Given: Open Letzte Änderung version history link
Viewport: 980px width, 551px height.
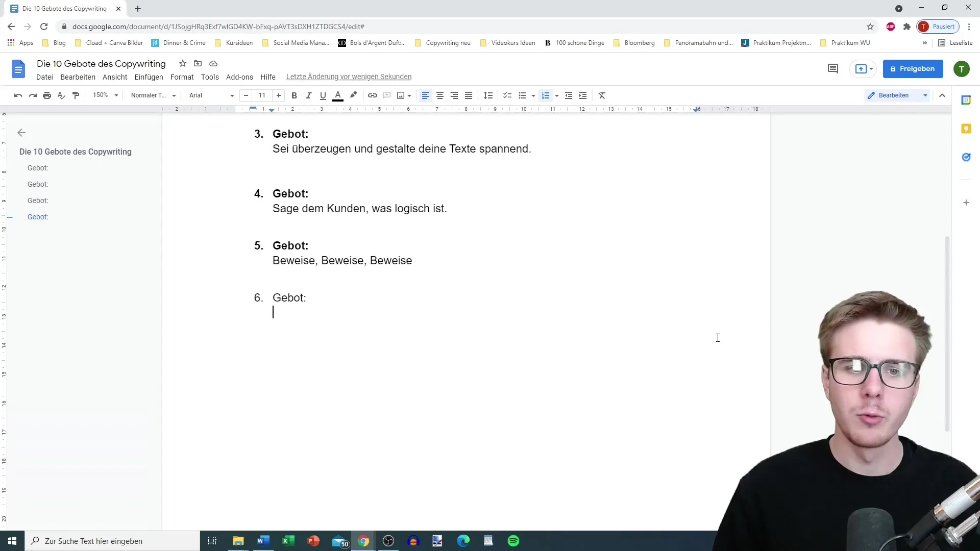Looking at the screenshot, I should pos(349,77).
